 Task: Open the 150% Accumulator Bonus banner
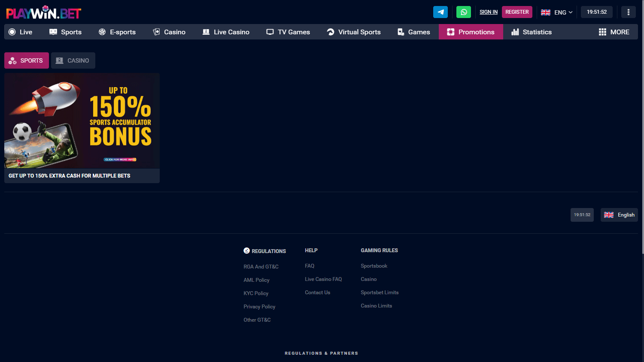point(82,121)
